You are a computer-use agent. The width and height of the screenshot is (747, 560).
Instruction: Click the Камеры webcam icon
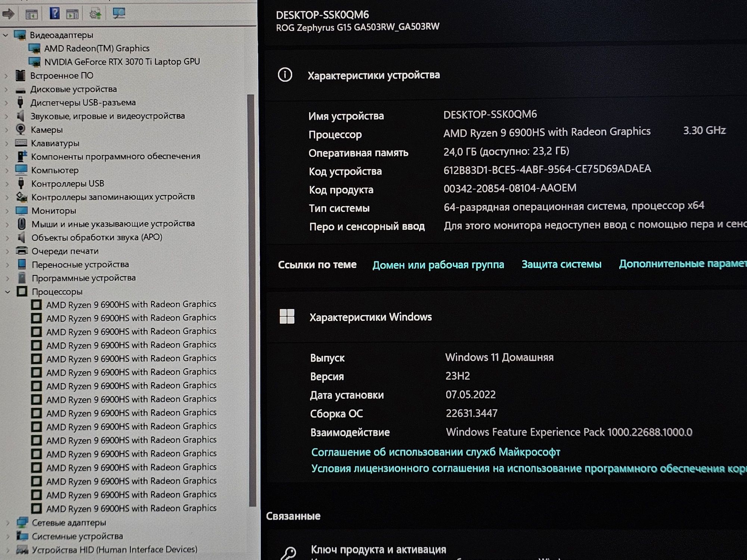coord(21,129)
